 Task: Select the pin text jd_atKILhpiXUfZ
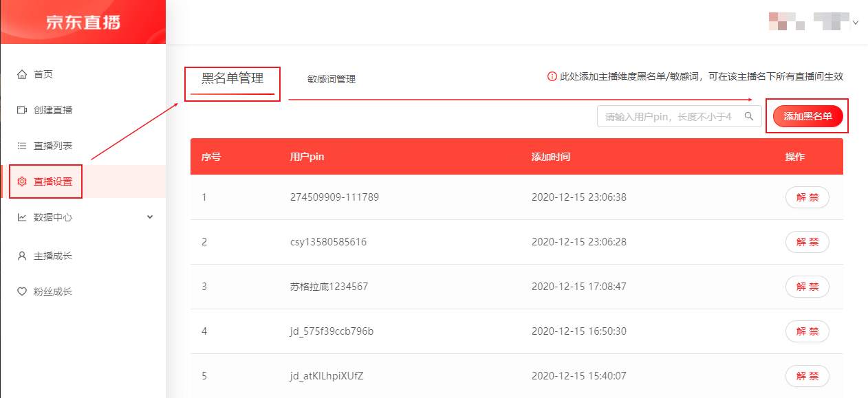pos(327,376)
